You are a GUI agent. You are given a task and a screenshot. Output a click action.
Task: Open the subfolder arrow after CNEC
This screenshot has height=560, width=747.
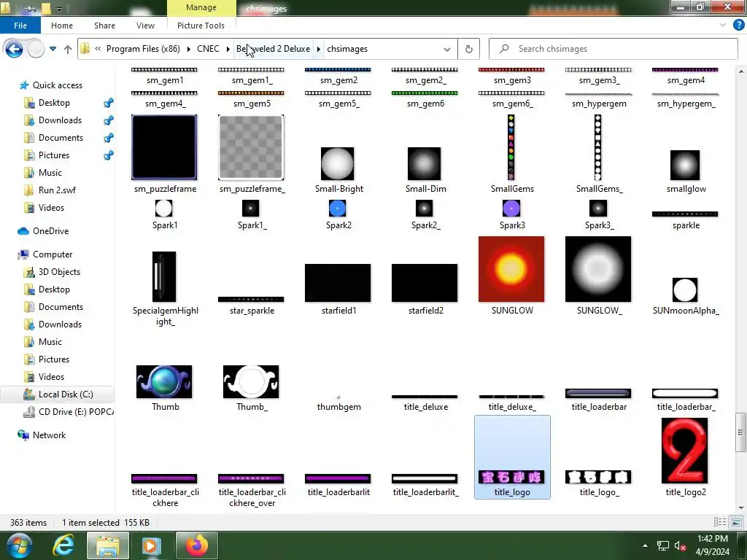[228, 49]
